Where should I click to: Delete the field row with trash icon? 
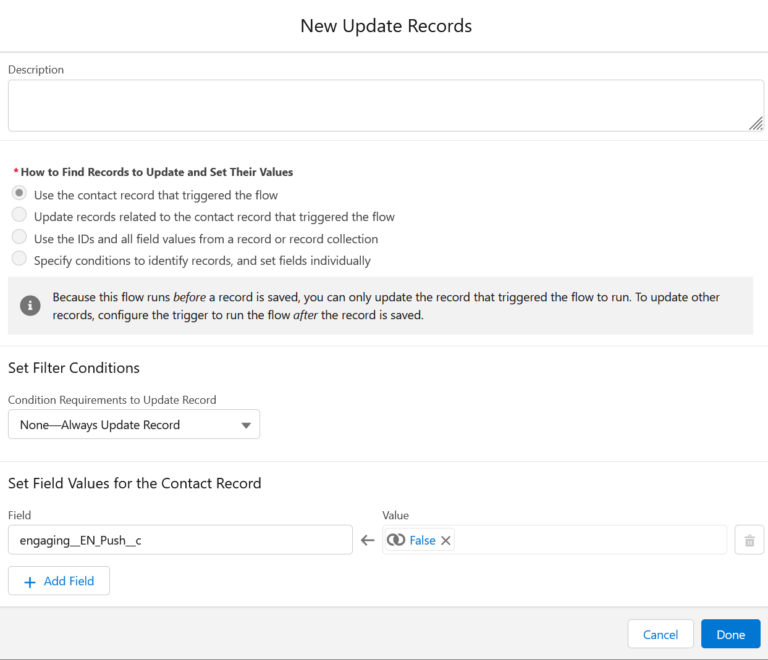[x=749, y=540]
